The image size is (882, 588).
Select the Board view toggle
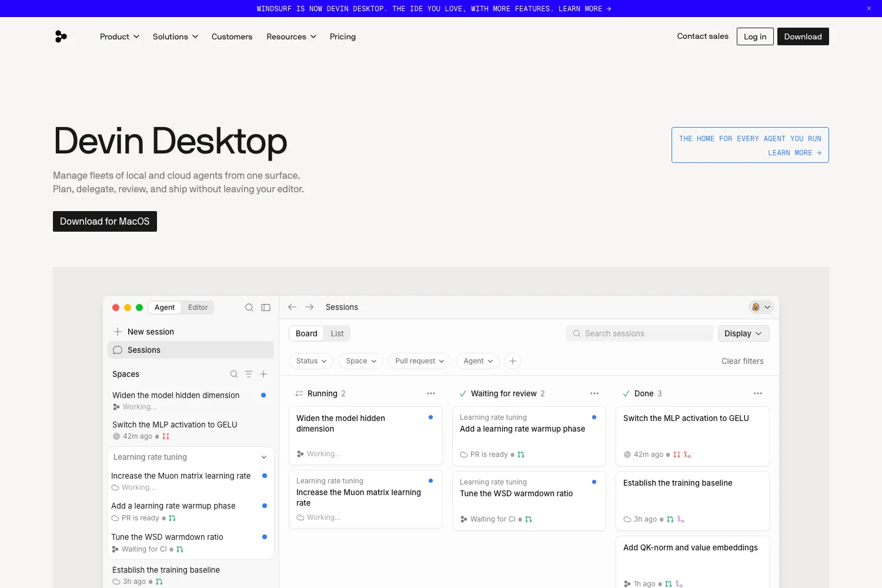click(306, 333)
